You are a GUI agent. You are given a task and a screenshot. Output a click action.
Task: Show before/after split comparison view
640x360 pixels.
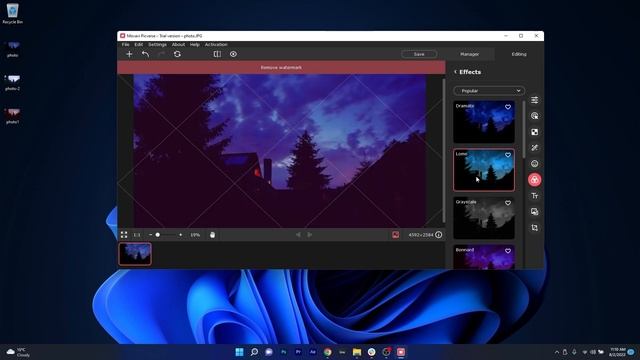[x=217, y=54]
